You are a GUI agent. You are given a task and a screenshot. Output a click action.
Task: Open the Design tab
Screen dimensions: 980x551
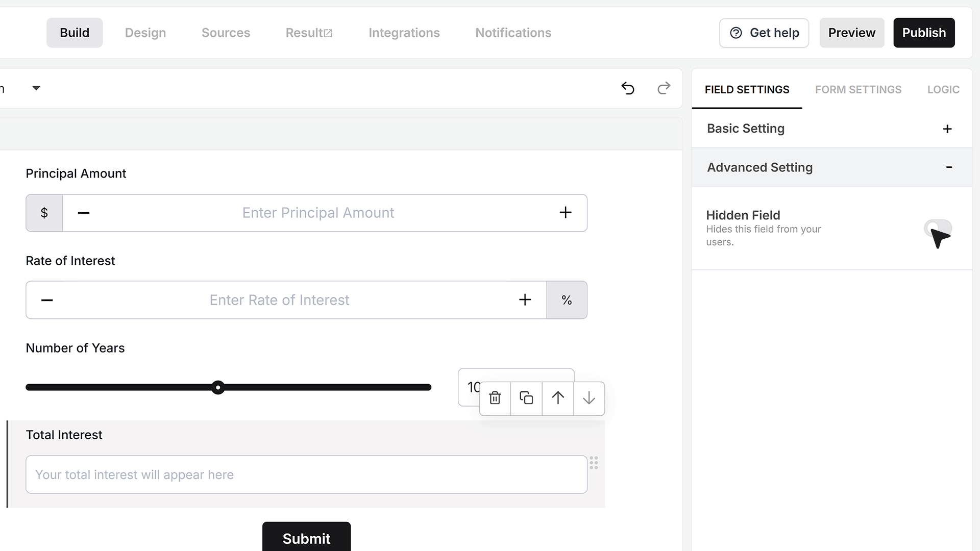pos(145,33)
